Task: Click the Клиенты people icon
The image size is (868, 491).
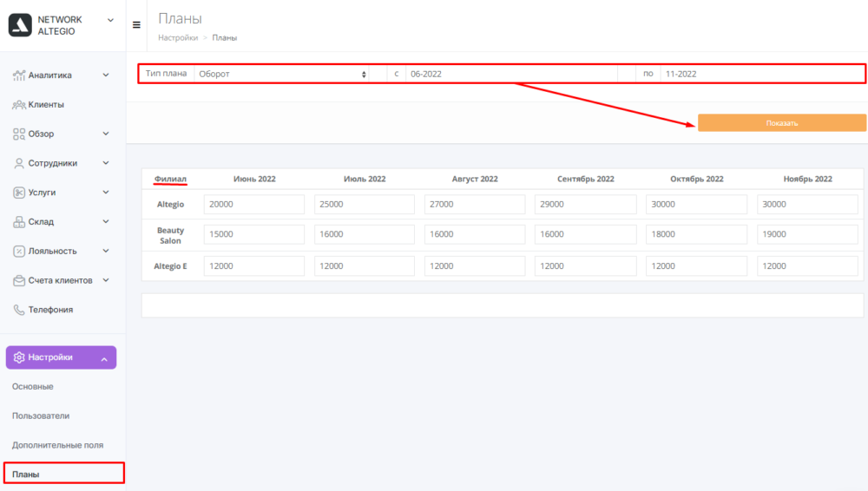Action: pyautogui.click(x=19, y=105)
